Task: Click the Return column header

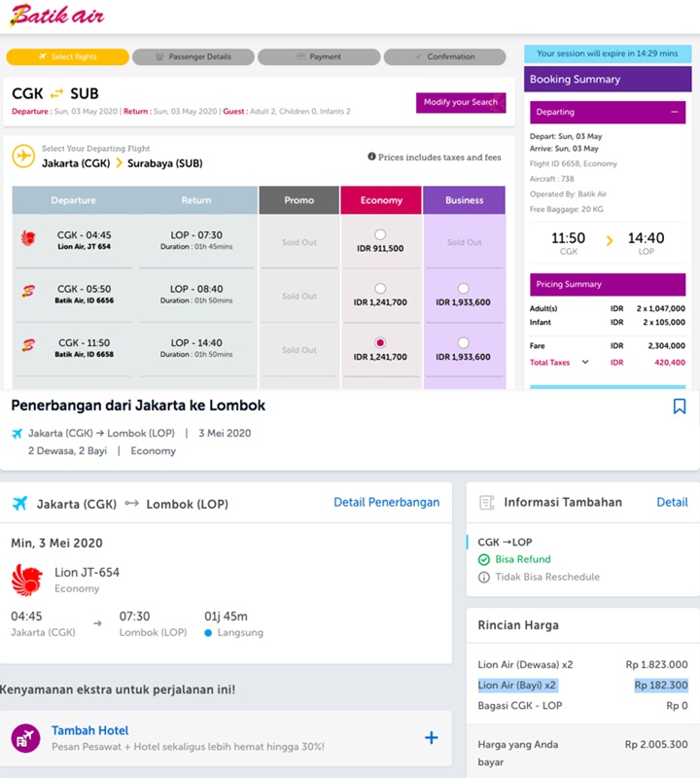Action: tap(196, 200)
